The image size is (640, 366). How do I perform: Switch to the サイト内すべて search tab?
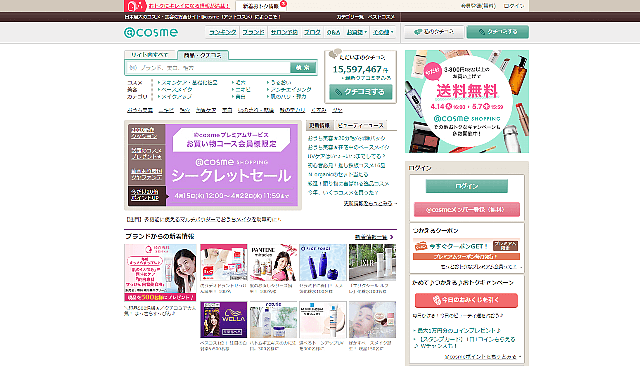[150, 55]
